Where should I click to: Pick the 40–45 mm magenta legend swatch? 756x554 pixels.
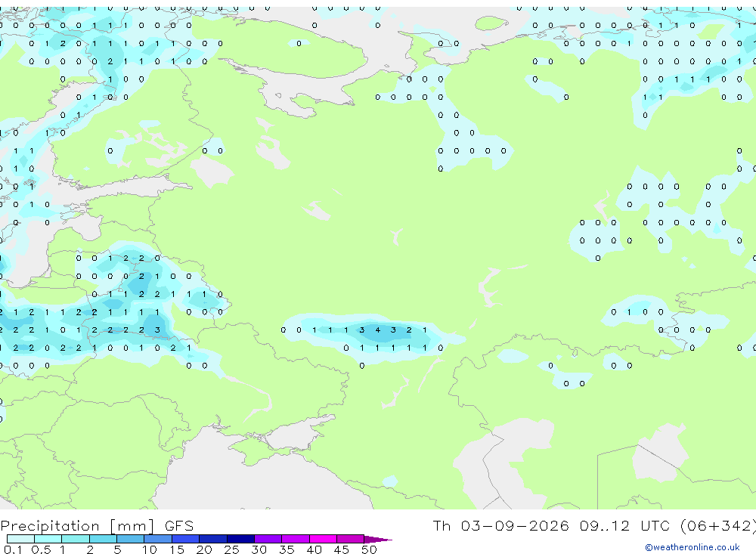pyautogui.click(x=323, y=539)
